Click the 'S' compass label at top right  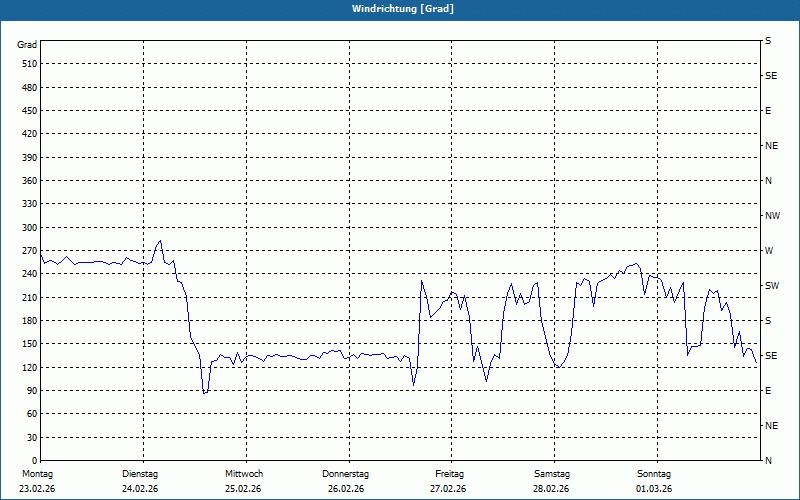click(768, 41)
